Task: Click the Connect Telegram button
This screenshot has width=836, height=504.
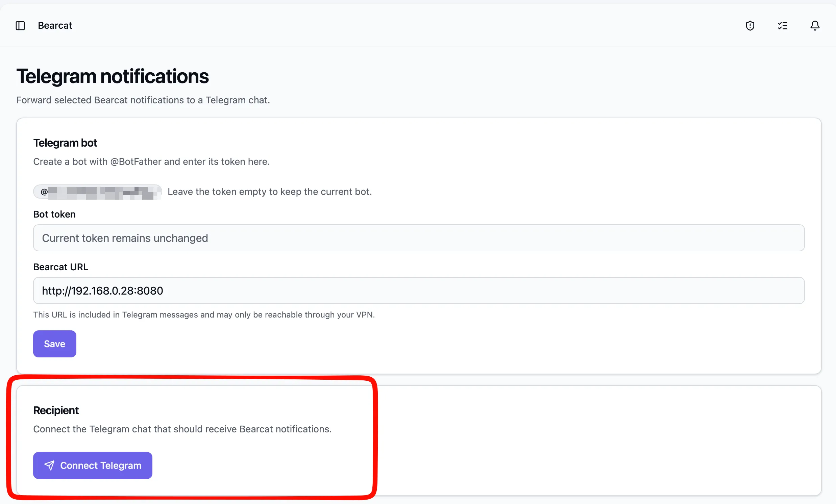Action: pos(93,465)
